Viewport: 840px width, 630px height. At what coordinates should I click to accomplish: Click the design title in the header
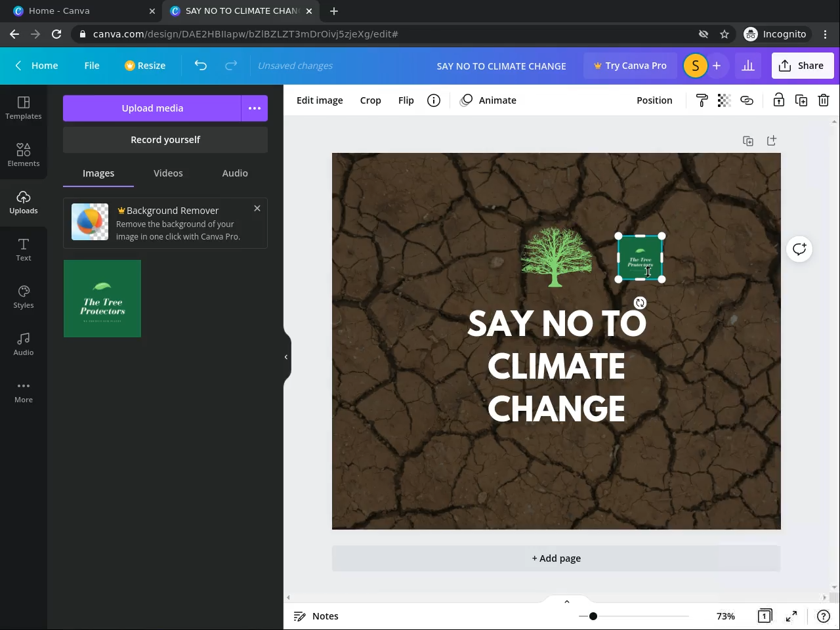point(501,66)
